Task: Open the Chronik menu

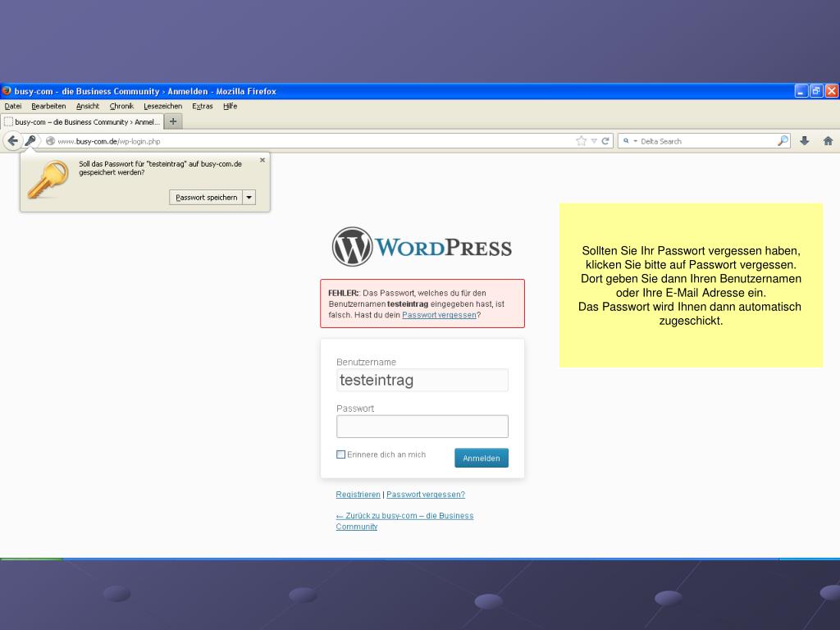Action: coord(121,106)
